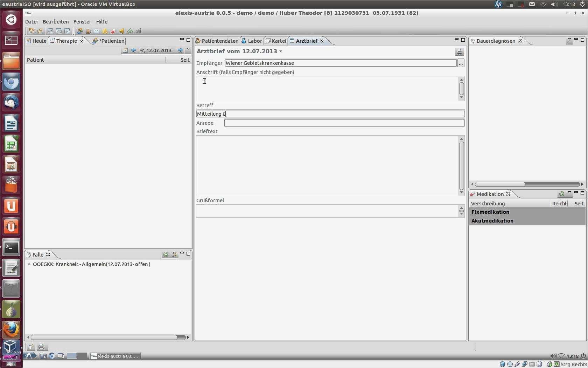This screenshot has width=588, height=368.
Task: Switch to the Heute tab
Action: point(36,41)
